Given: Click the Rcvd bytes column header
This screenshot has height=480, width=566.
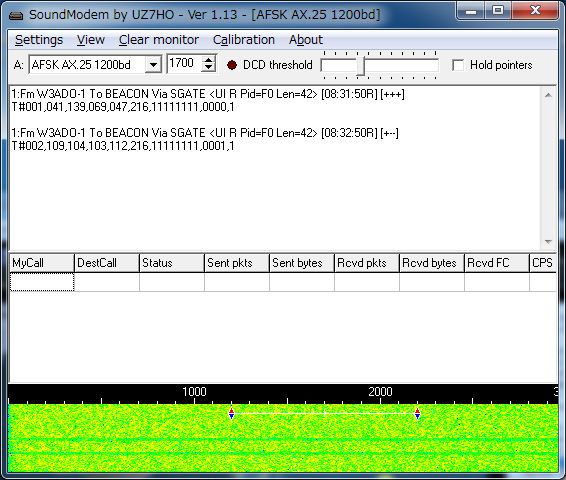Looking at the screenshot, I should click(432, 263).
